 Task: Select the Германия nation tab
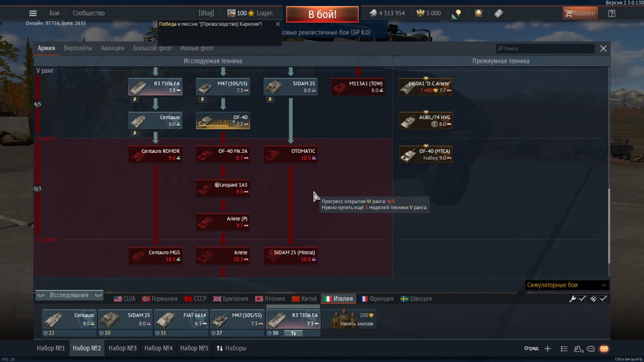tap(159, 299)
